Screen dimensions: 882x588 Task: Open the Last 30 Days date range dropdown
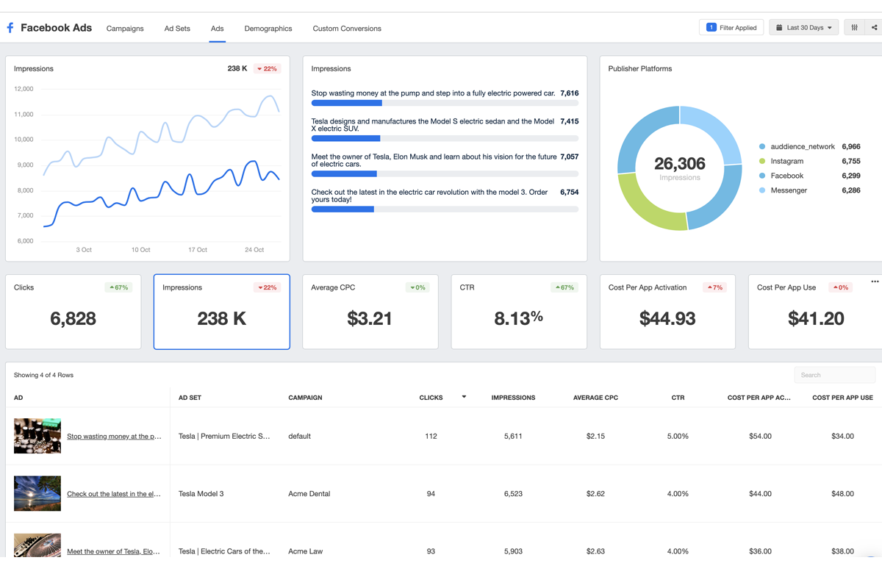pos(804,28)
